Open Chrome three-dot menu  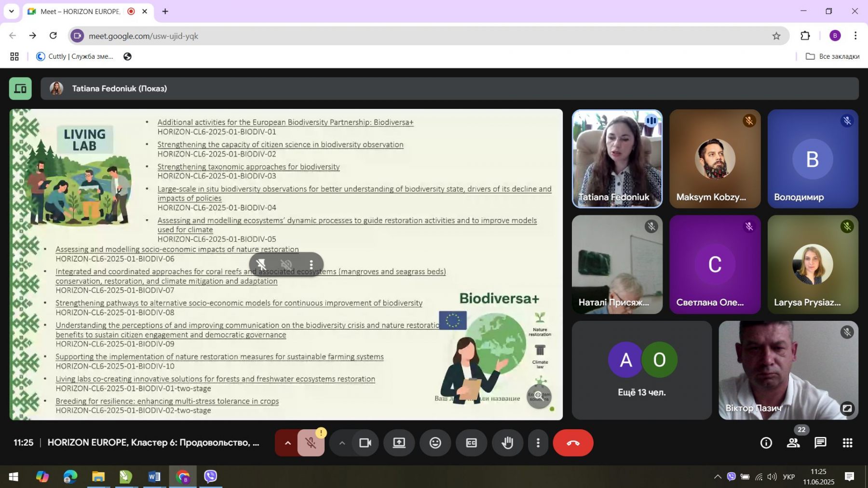click(855, 36)
